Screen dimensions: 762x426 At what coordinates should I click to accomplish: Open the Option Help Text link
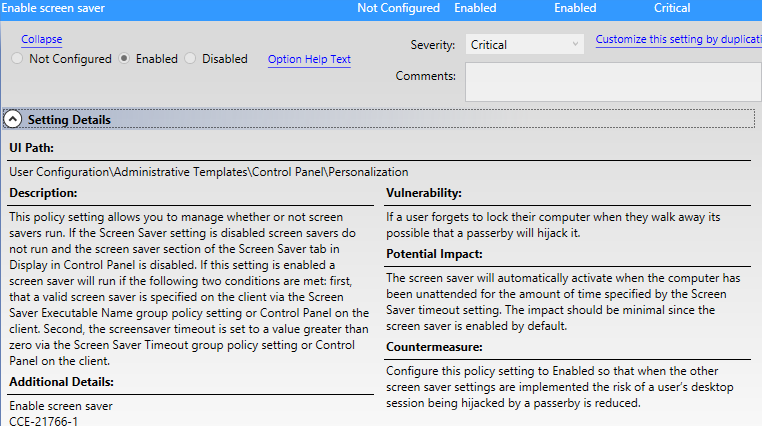tap(309, 59)
